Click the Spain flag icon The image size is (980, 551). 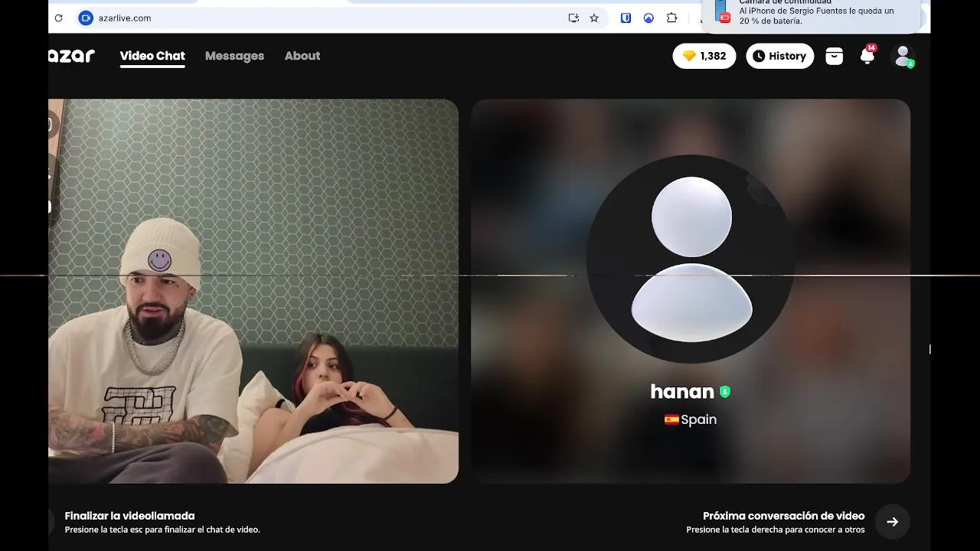click(x=671, y=419)
